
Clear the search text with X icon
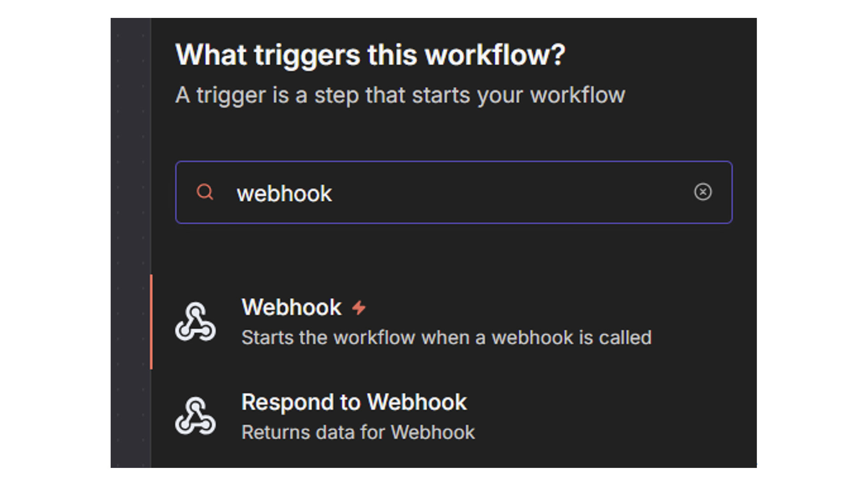point(702,192)
